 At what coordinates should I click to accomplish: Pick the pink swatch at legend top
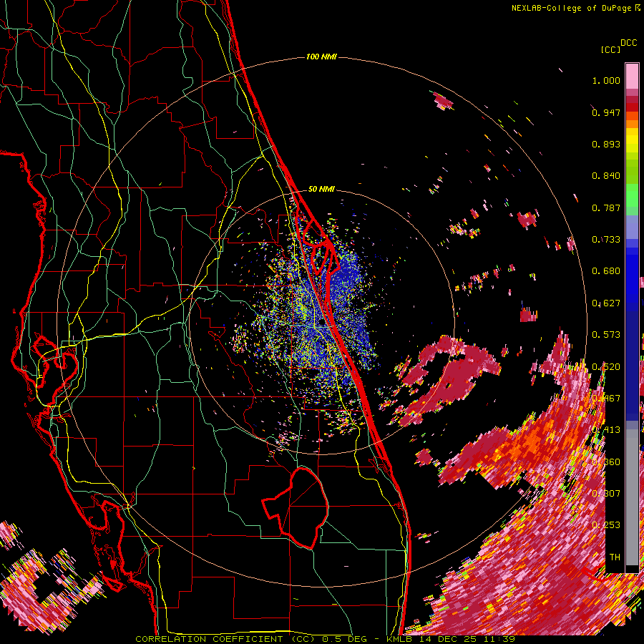(632, 76)
